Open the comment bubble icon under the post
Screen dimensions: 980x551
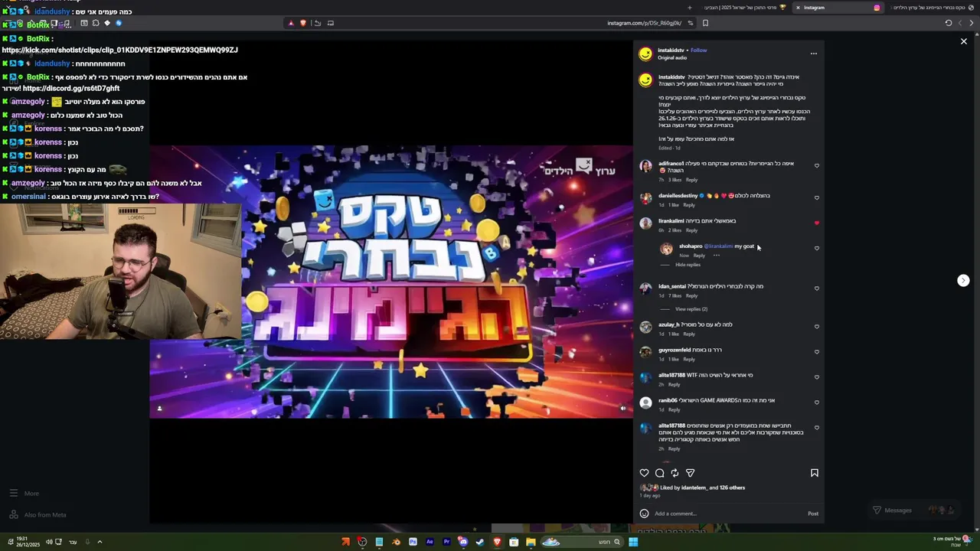pyautogui.click(x=659, y=473)
